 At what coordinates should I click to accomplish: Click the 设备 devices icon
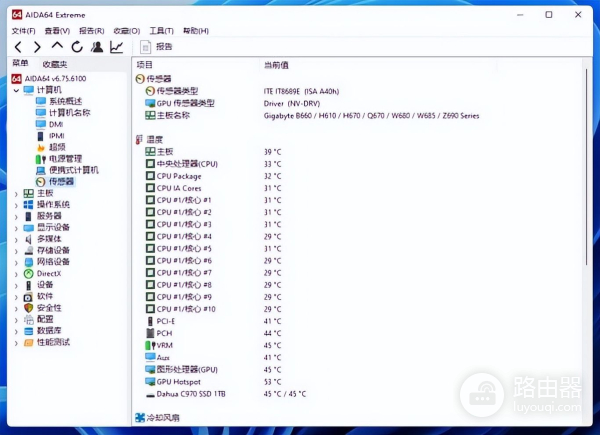[29, 285]
